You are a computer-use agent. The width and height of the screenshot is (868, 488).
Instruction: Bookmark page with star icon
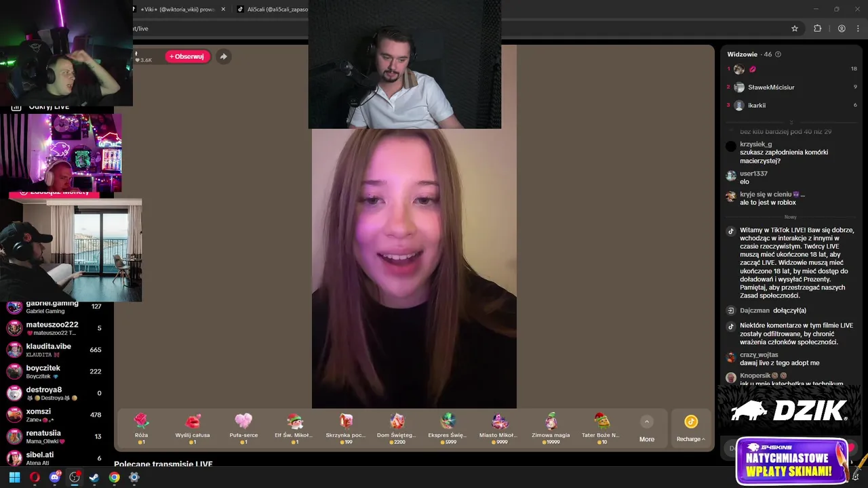pyautogui.click(x=795, y=28)
